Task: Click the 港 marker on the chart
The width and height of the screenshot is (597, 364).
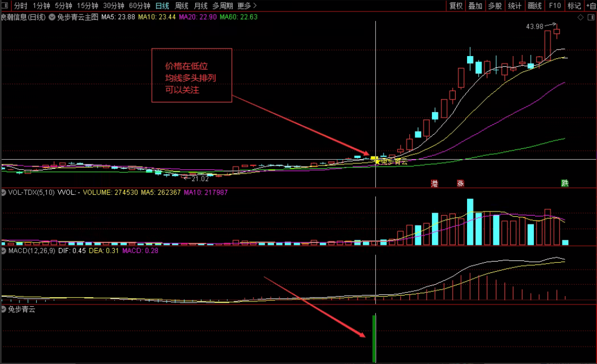Action: (x=435, y=183)
